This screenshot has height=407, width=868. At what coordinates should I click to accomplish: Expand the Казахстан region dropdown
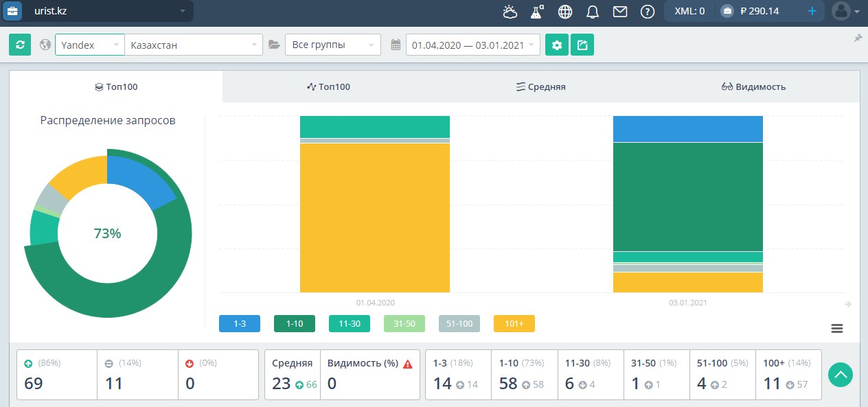pyautogui.click(x=194, y=45)
